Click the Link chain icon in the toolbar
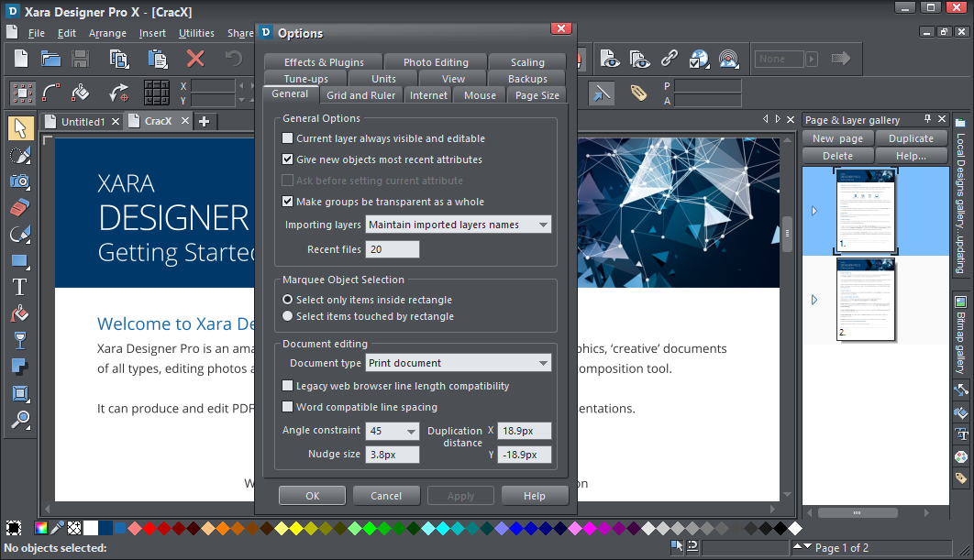Image resolution: width=974 pixels, height=560 pixels. click(x=669, y=59)
